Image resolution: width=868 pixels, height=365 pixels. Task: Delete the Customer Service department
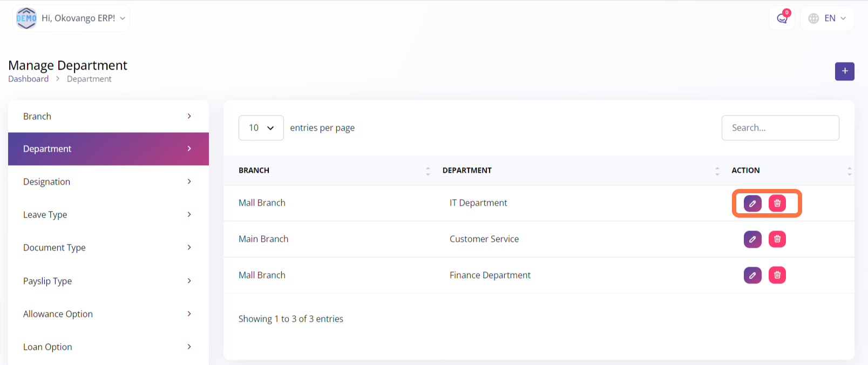pos(777,239)
